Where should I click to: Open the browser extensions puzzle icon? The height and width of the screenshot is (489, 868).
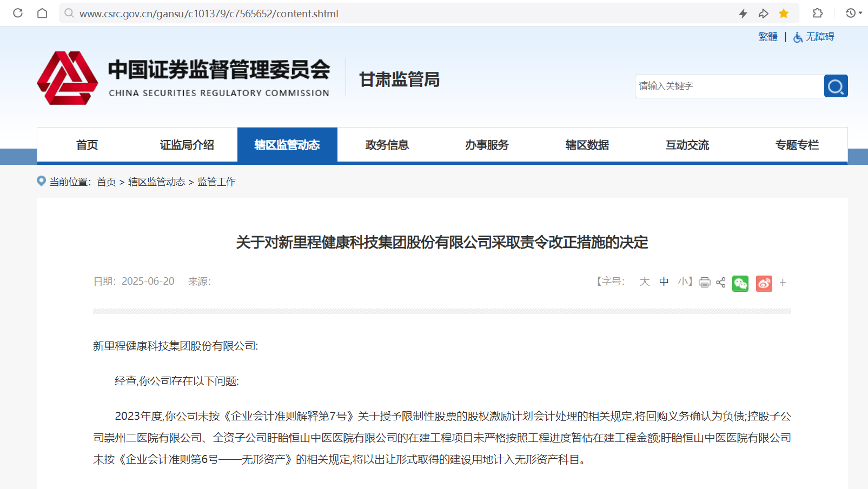tap(818, 13)
